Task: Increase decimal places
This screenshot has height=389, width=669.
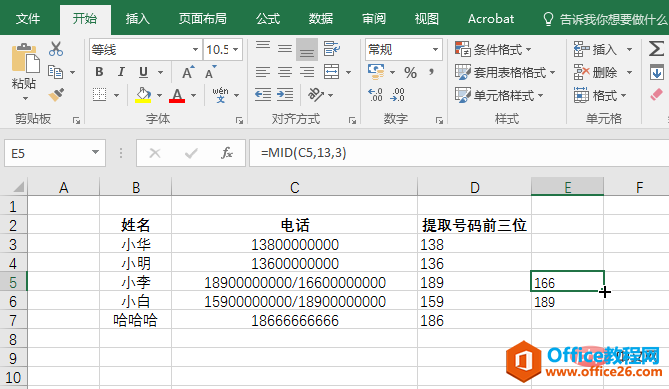Action: tap(375, 95)
